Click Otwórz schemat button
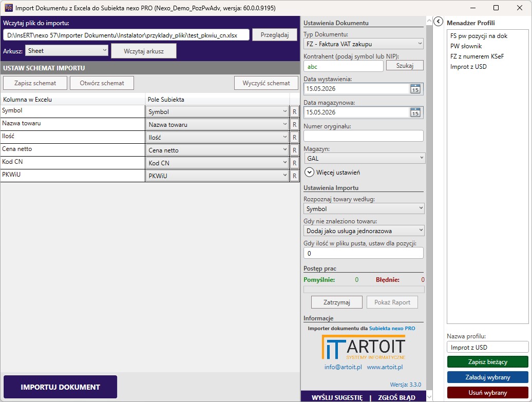 coord(102,83)
